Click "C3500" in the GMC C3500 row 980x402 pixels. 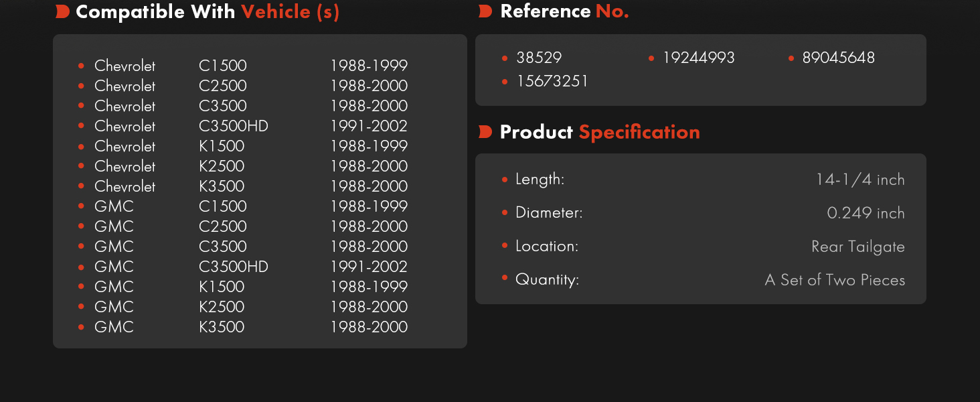(x=223, y=247)
